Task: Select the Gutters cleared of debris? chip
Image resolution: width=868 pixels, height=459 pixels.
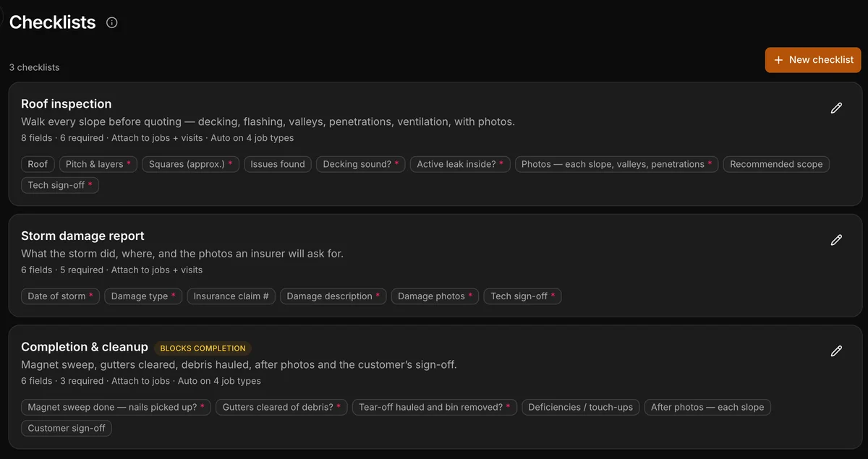Action: (281, 407)
